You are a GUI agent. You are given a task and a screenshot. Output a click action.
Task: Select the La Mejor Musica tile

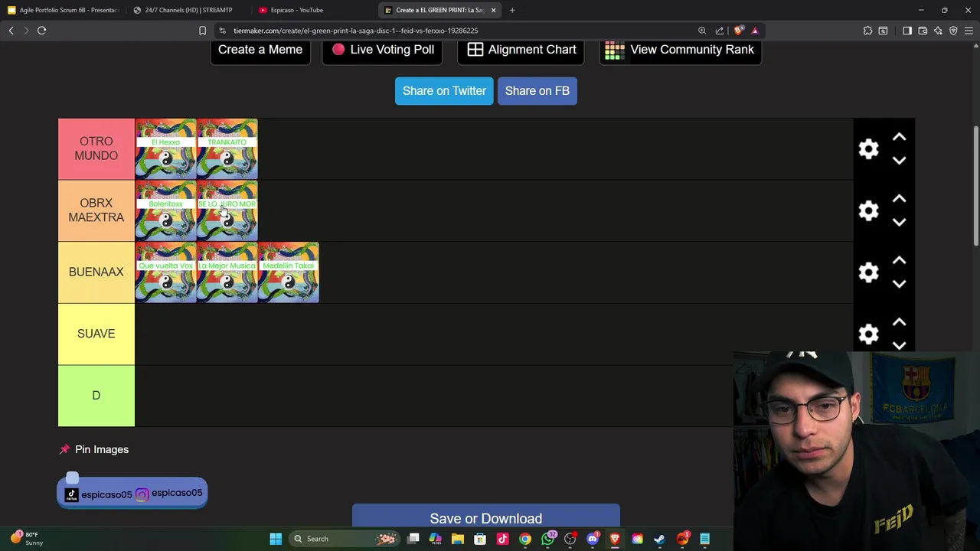click(227, 272)
